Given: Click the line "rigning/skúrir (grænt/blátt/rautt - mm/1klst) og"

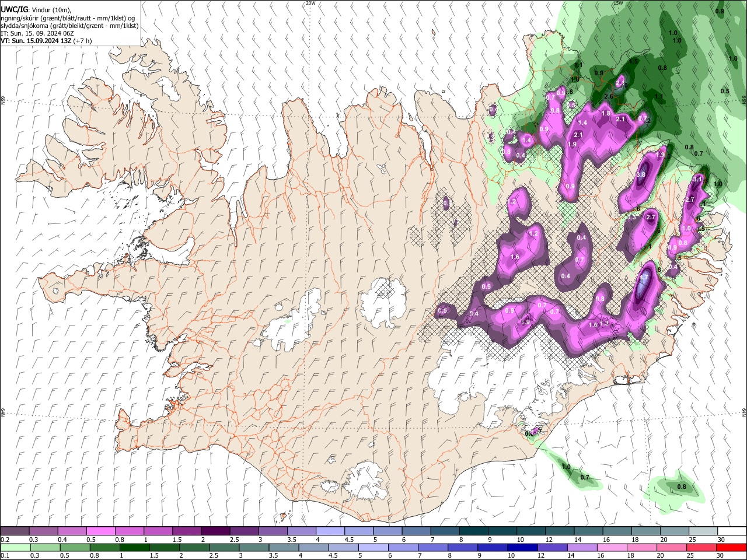Looking at the screenshot, I should (67, 17).
